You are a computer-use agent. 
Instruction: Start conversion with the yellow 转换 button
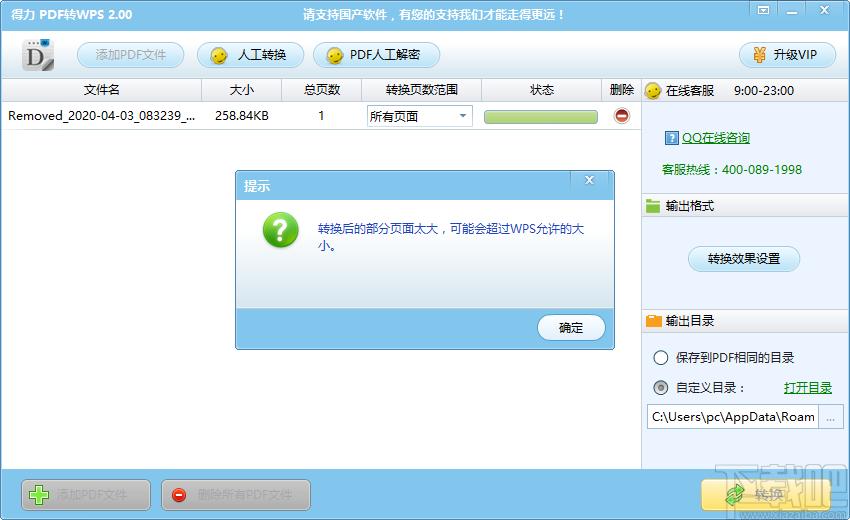click(765, 495)
